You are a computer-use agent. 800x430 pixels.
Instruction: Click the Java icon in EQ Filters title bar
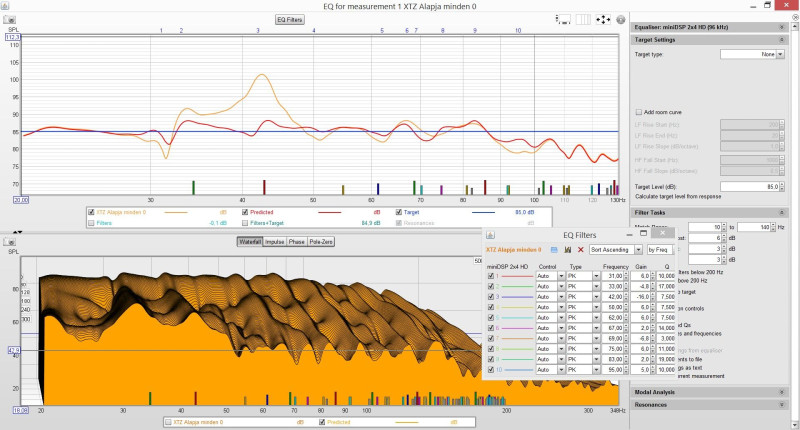490,235
